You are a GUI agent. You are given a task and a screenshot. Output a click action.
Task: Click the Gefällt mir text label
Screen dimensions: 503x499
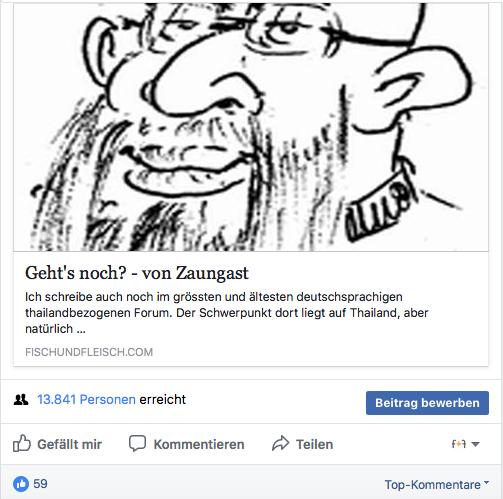pos(69,444)
